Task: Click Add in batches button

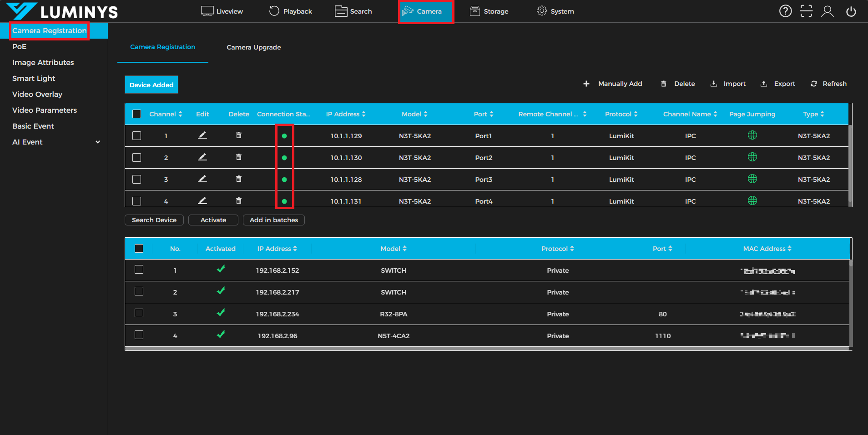Action: pyautogui.click(x=273, y=220)
